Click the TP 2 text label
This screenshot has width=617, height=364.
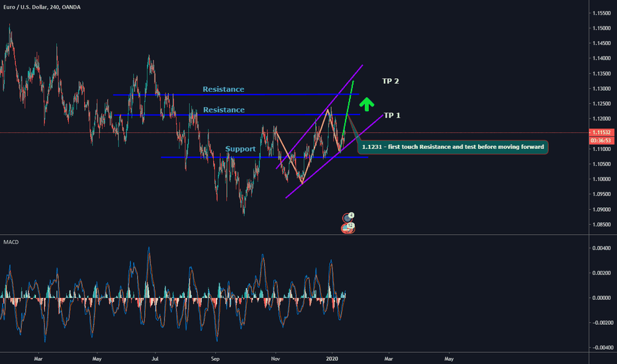tap(391, 81)
